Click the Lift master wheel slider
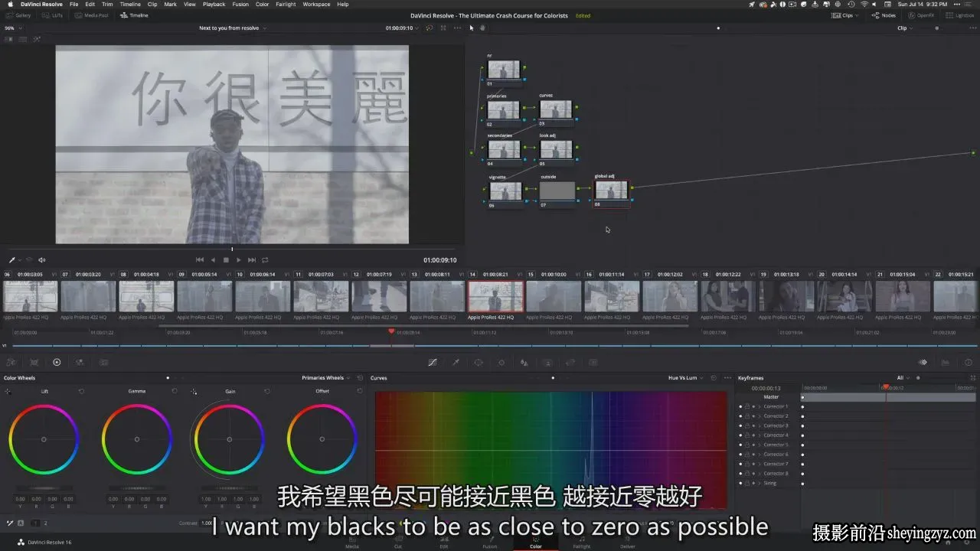 point(44,488)
